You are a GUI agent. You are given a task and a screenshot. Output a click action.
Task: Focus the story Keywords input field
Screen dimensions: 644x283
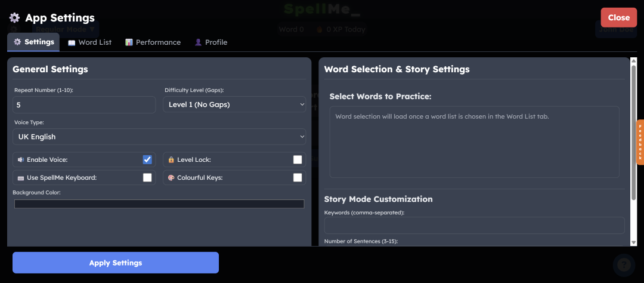[475, 226]
